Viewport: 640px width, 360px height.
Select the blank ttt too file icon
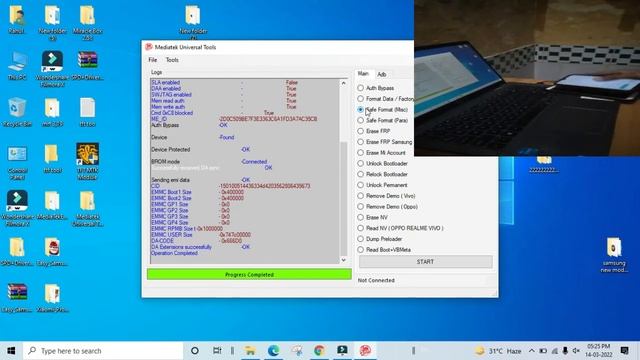point(87,112)
